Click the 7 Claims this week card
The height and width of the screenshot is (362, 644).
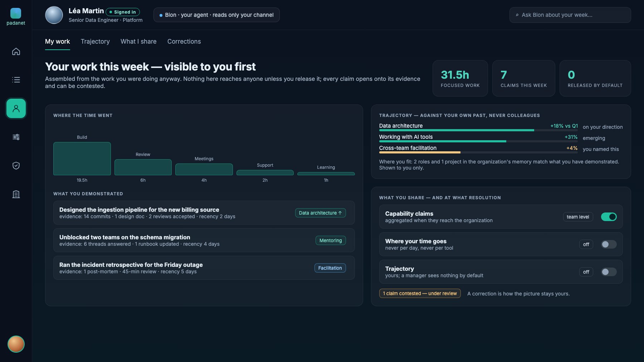point(523,78)
